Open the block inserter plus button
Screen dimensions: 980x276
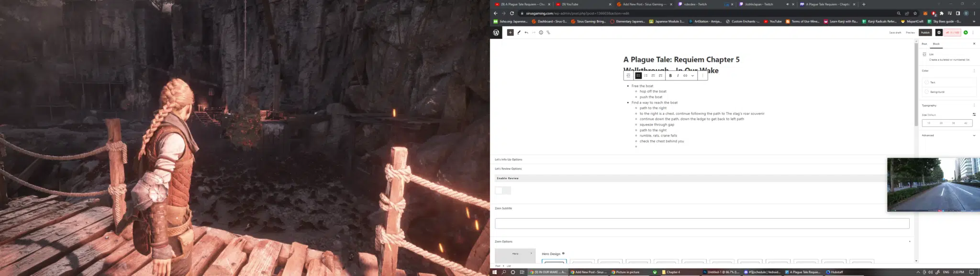(x=510, y=33)
